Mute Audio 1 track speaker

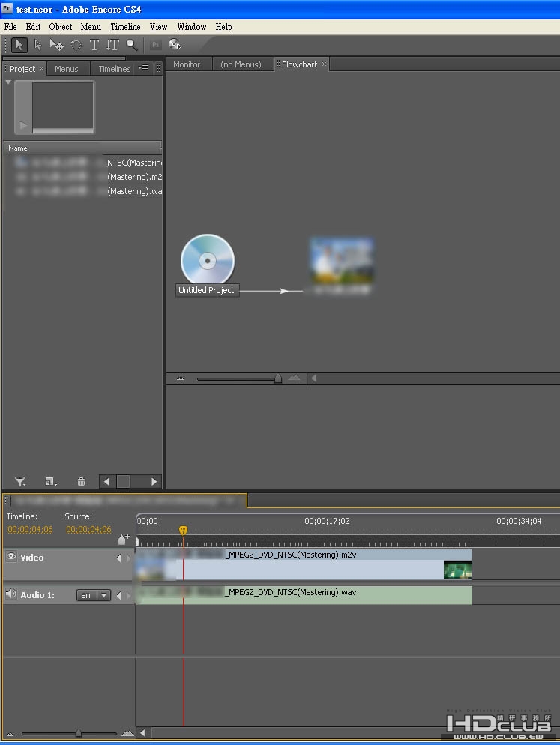[x=11, y=594]
